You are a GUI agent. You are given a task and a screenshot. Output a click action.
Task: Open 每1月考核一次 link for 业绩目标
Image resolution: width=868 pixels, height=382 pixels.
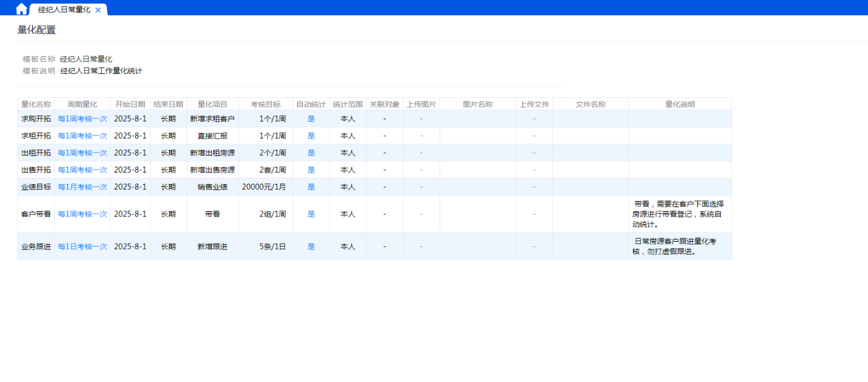pyautogui.click(x=82, y=187)
